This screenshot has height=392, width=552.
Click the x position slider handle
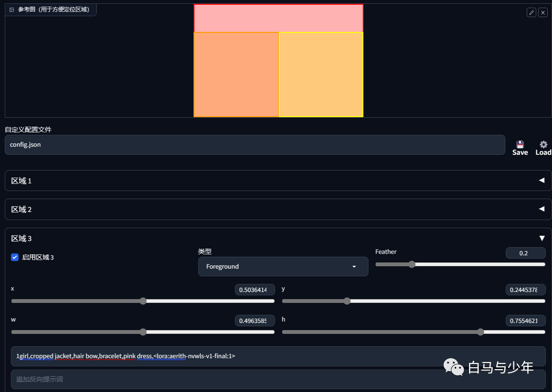(143, 301)
